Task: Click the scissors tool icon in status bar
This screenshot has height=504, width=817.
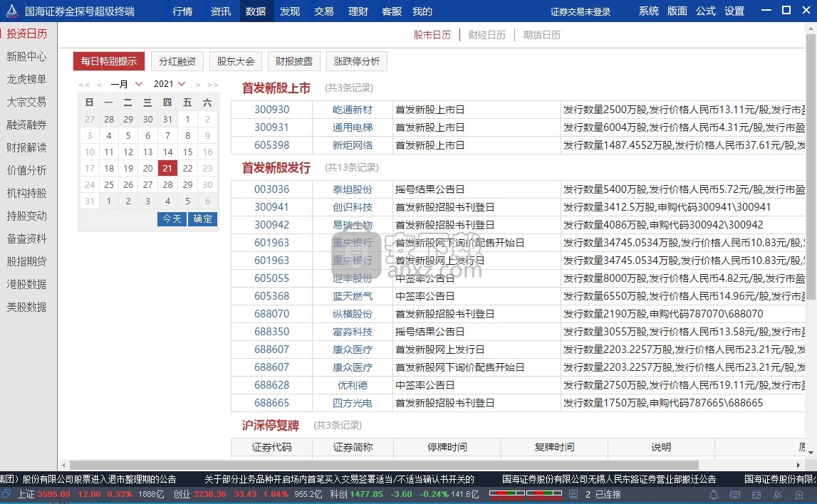Action: click(x=778, y=494)
